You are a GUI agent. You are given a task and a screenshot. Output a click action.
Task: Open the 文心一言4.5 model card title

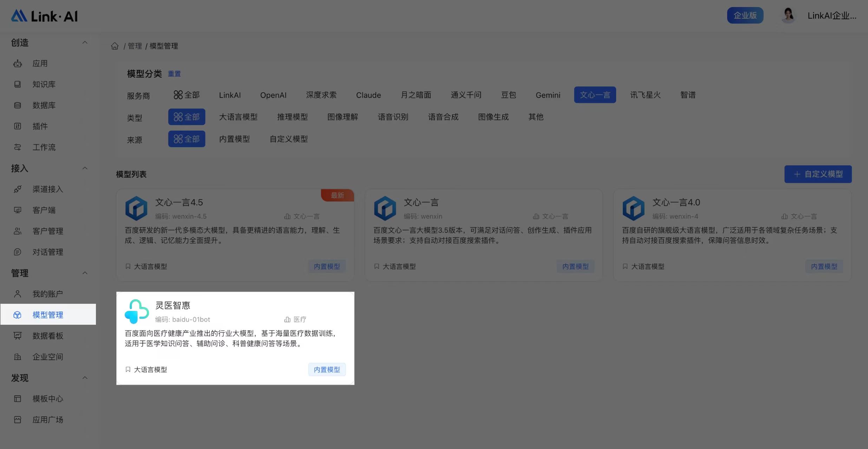tap(179, 202)
